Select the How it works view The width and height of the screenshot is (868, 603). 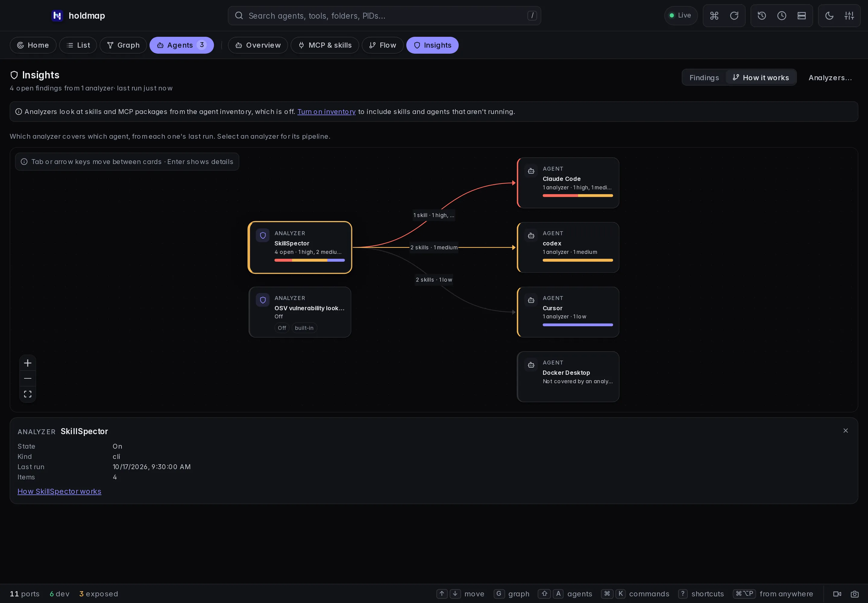(x=761, y=77)
